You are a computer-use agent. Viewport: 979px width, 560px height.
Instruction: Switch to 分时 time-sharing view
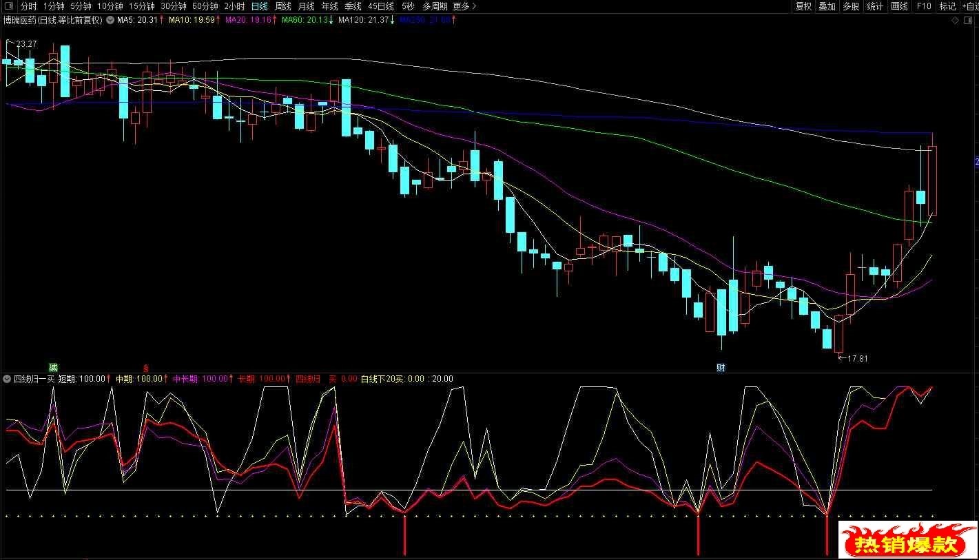(x=29, y=6)
